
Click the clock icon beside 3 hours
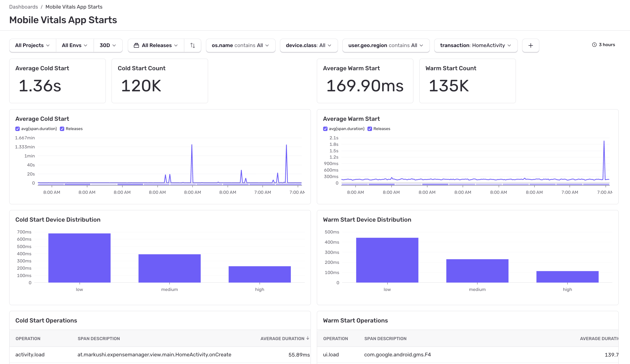tap(594, 45)
